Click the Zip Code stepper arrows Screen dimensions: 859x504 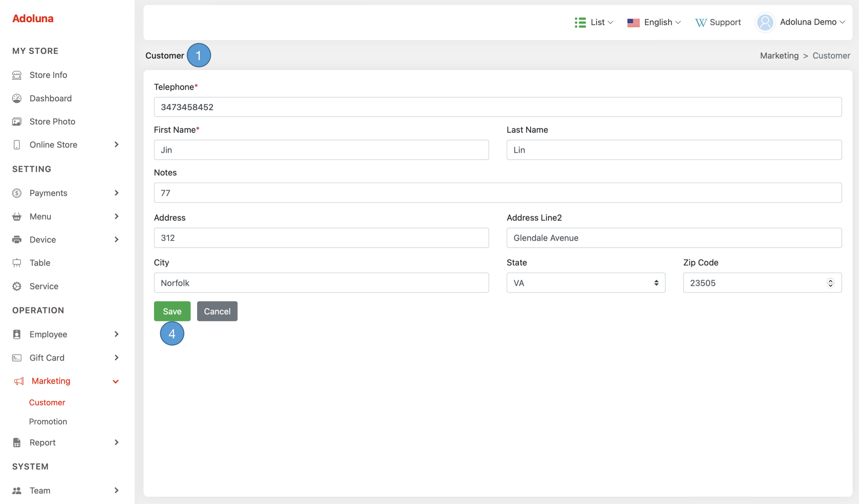point(830,283)
